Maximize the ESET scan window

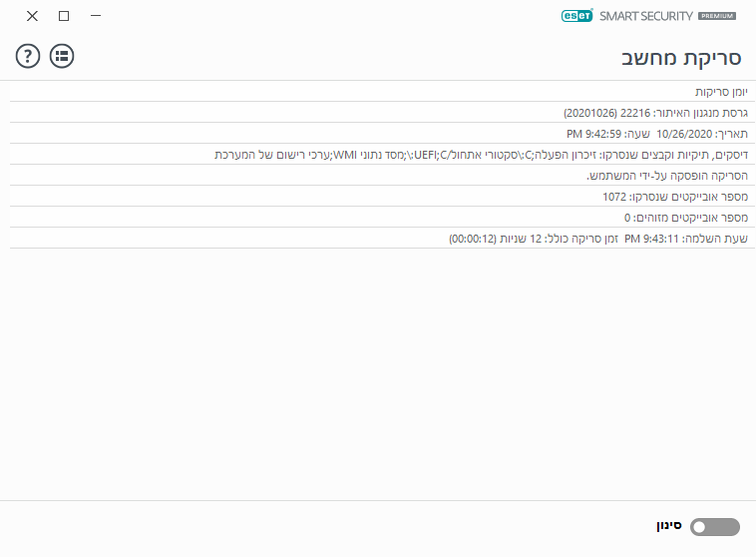64,16
